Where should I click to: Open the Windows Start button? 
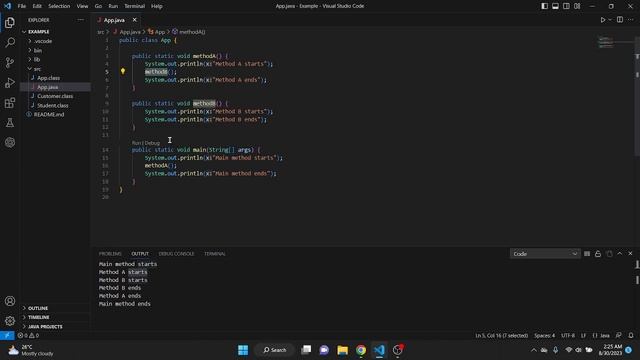(243, 350)
